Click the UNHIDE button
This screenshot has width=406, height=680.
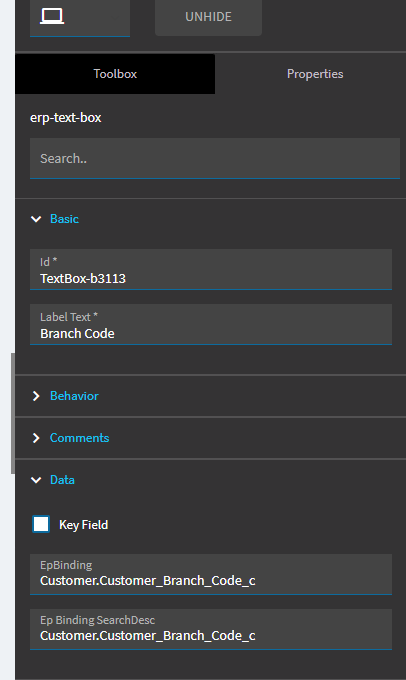pyautogui.click(x=208, y=17)
